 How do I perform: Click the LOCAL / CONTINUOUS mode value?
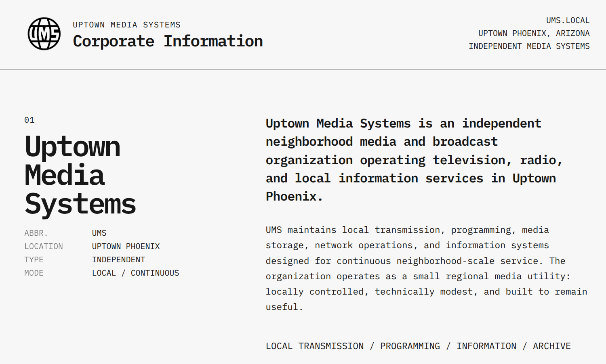[136, 273]
